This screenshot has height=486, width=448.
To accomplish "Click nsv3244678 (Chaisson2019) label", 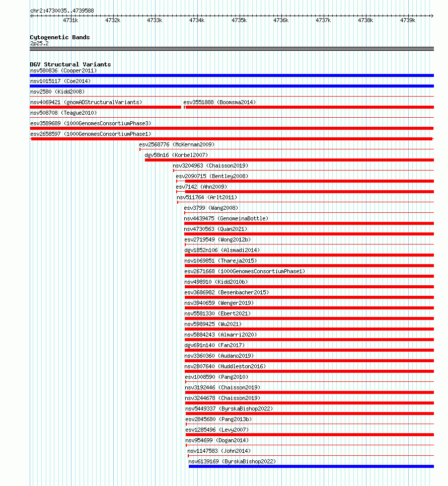I will (222, 398).
